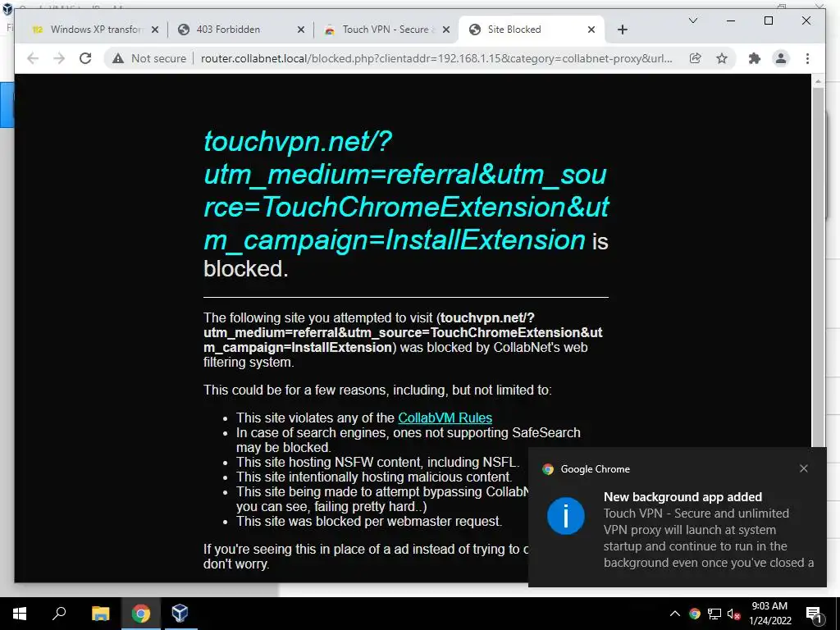Click 'This site was blocked per webmaster request.'
The width and height of the screenshot is (840, 630).
(x=369, y=521)
